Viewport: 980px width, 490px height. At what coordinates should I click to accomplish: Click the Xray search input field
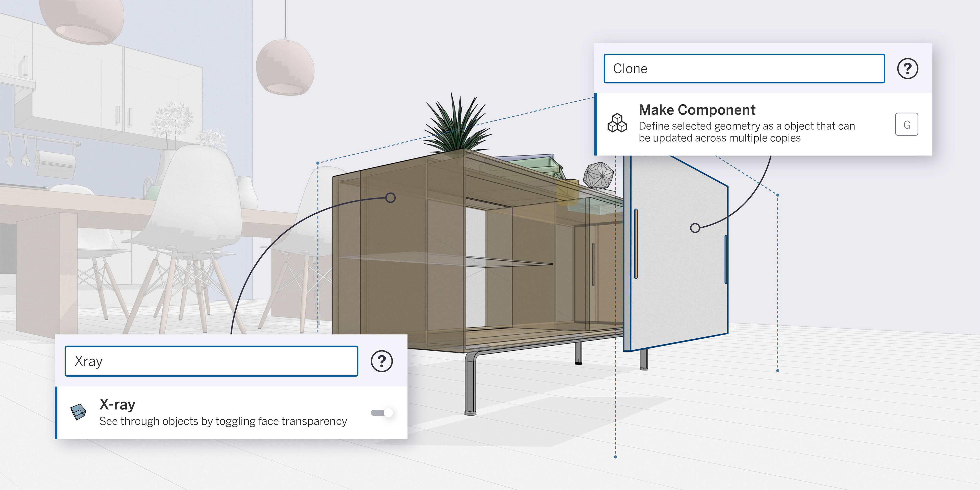[x=212, y=361]
